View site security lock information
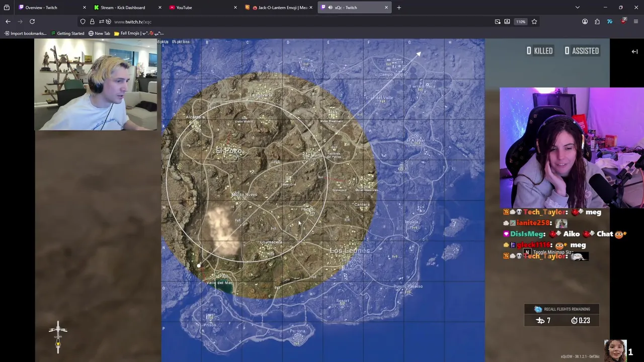644x362 pixels. [92, 22]
